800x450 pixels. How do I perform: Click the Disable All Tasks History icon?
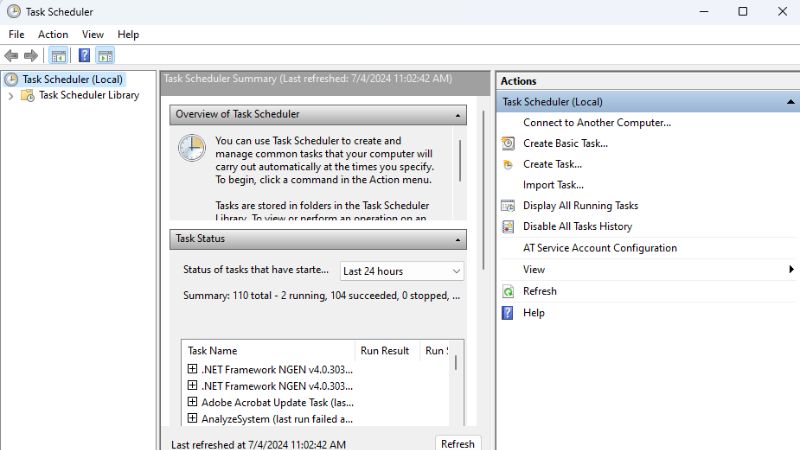pyautogui.click(x=508, y=227)
